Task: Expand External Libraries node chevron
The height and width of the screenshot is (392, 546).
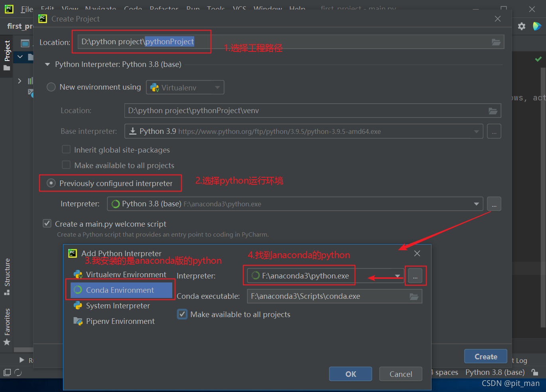Action: click(20, 81)
